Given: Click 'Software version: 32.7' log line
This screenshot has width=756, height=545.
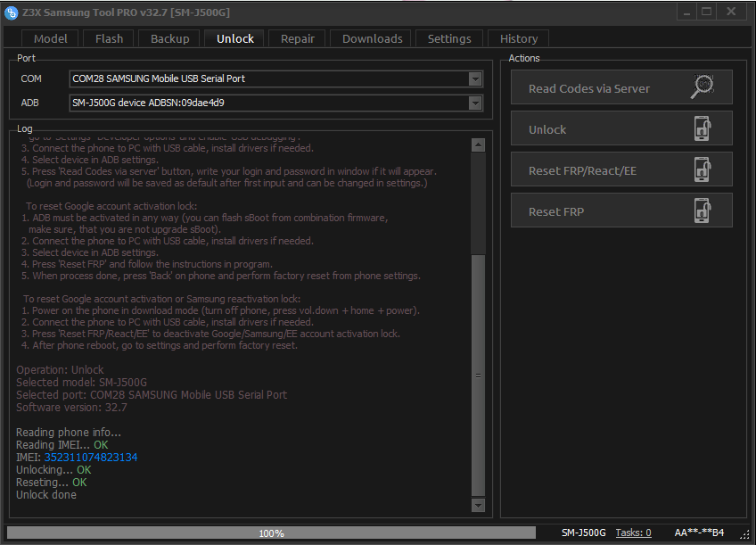Looking at the screenshot, I should click(71, 408).
